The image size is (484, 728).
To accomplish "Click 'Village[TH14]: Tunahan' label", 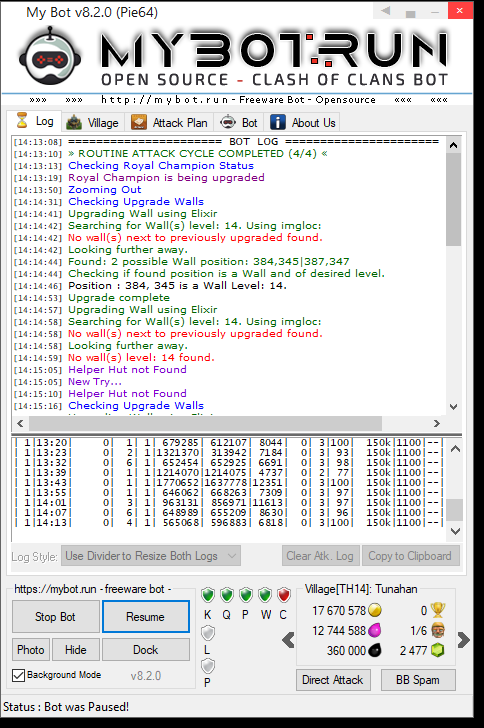I will [x=361, y=589].
